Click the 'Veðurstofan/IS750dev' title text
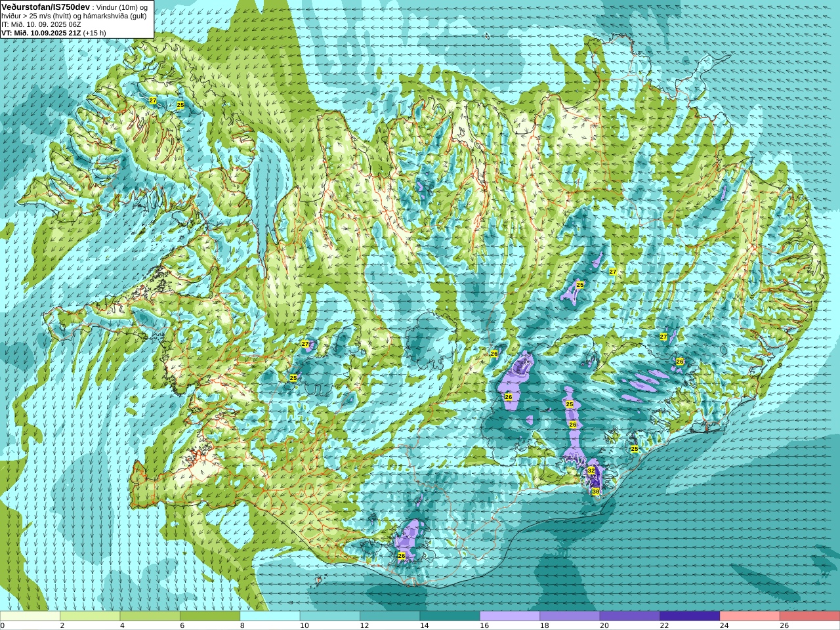This screenshot has width=840, height=630. tap(45, 7)
